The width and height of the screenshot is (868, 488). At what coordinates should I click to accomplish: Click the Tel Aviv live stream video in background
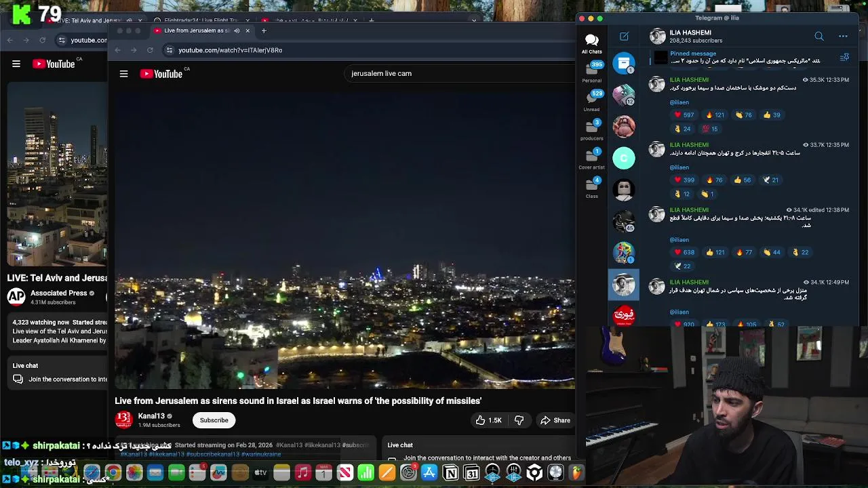(57, 175)
